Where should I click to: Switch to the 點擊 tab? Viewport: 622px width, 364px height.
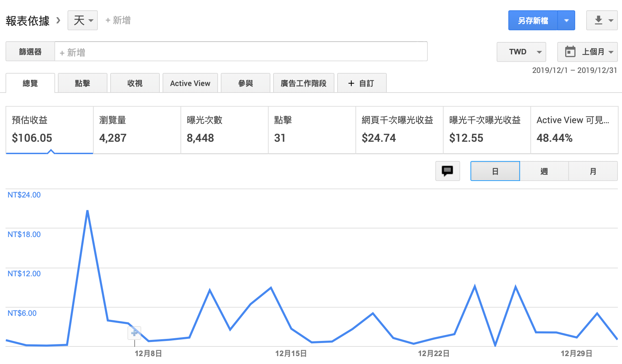coord(83,83)
